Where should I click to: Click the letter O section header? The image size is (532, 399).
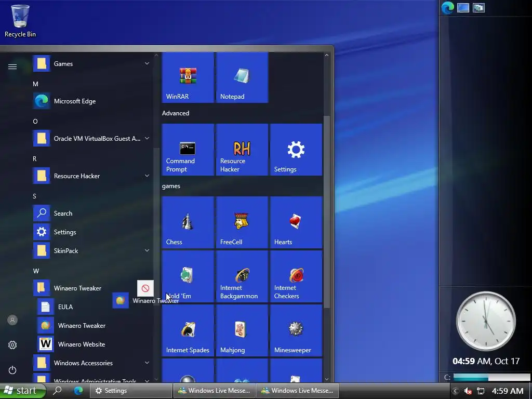click(35, 121)
